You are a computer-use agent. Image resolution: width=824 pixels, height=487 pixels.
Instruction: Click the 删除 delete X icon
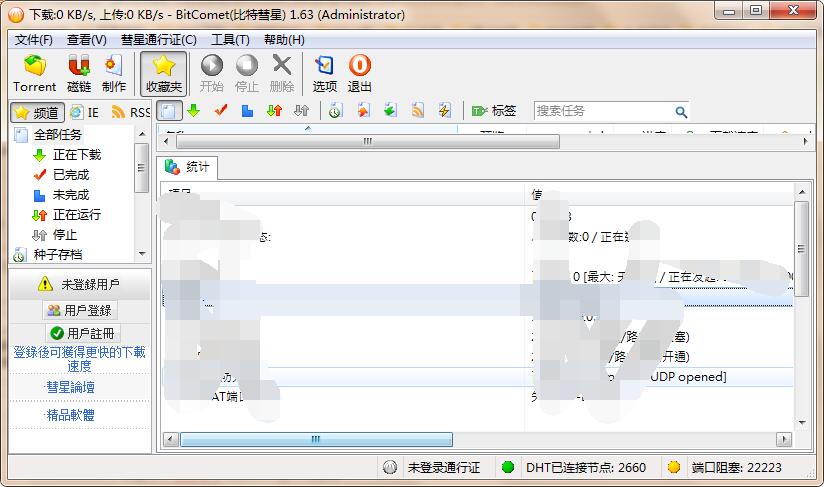click(x=282, y=73)
